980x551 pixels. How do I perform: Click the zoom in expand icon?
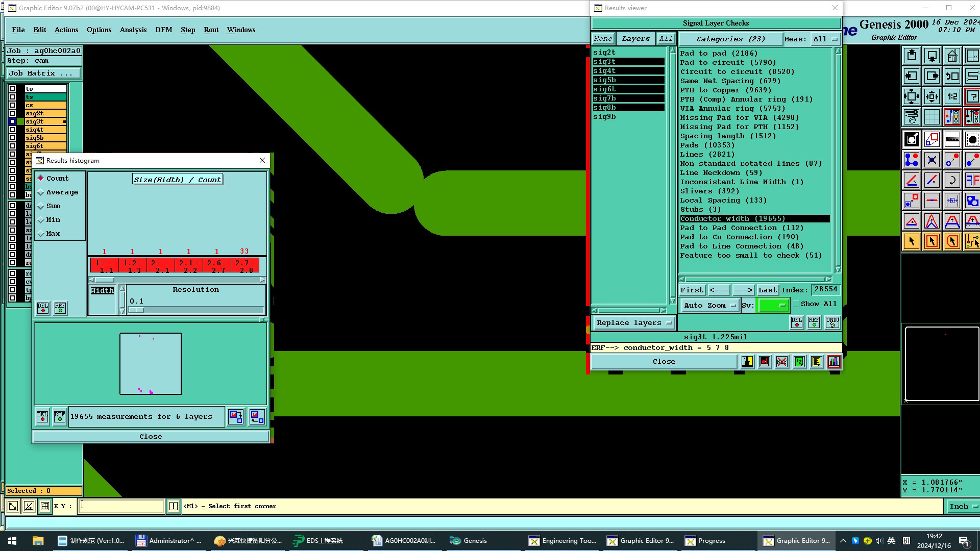(912, 96)
